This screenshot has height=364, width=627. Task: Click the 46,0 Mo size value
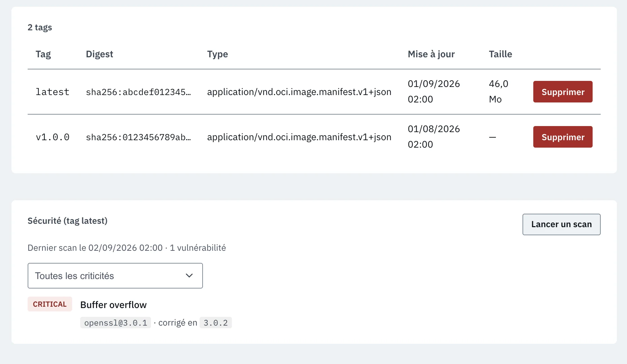pos(499,91)
